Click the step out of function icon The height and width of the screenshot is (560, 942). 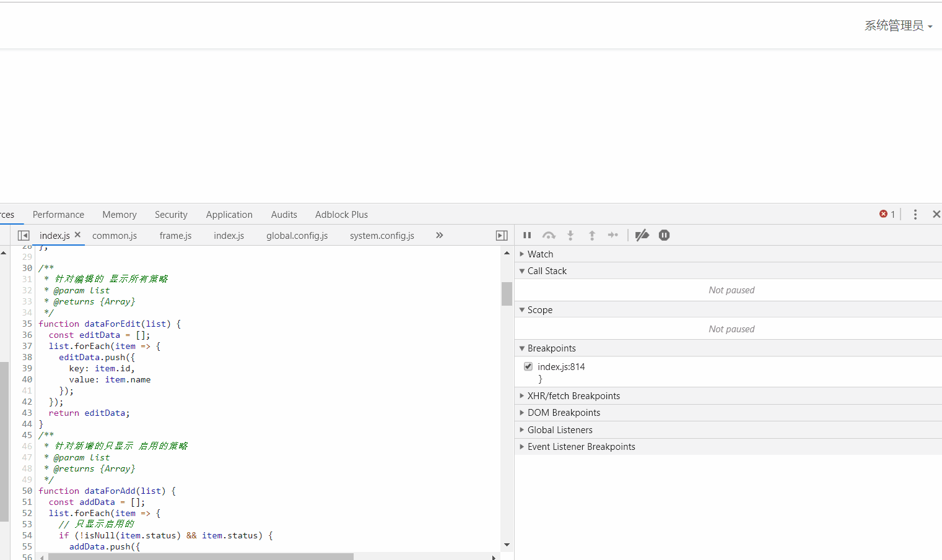[x=592, y=235]
